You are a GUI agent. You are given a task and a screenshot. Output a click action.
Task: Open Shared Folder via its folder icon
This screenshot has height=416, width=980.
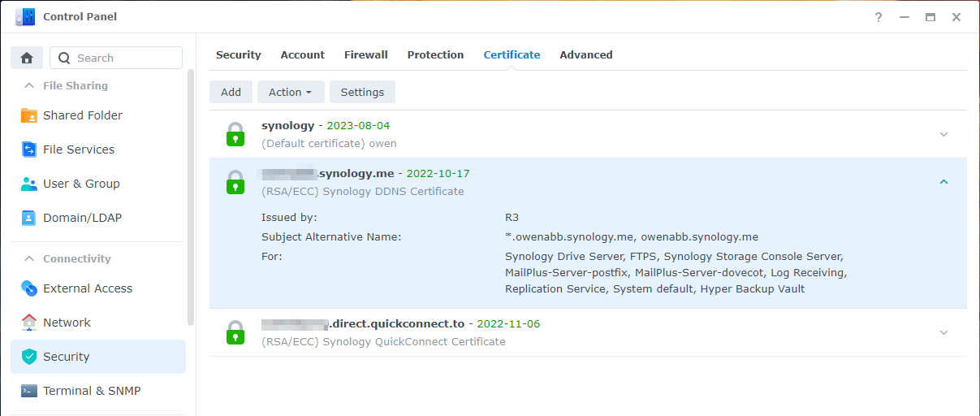pos(29,115)
